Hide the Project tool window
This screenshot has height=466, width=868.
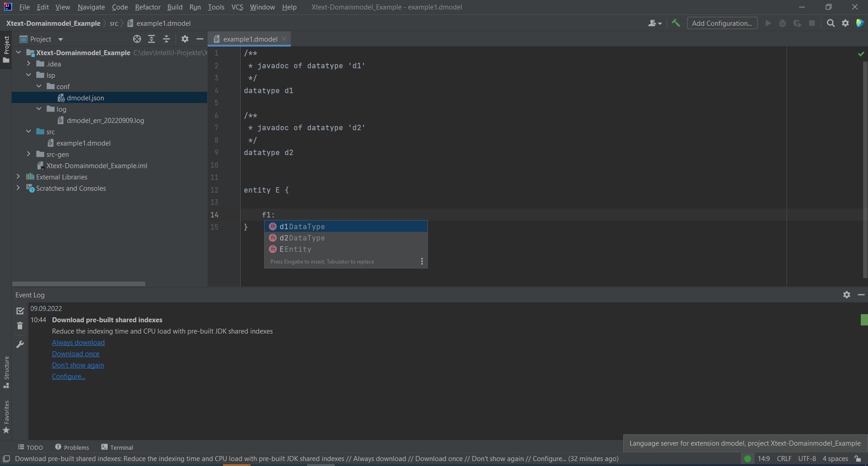pos(200,39)
